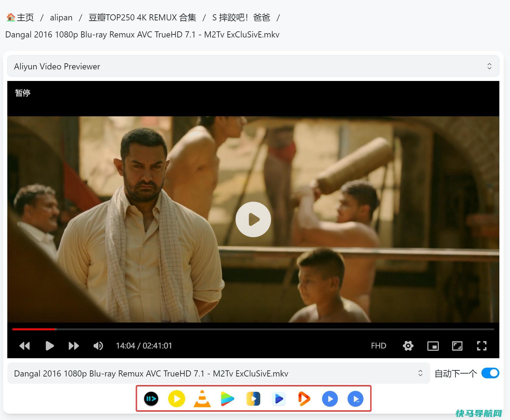This screenshot has height=420, width=510.
Task: Open S 摔跤吧！爸爸 breadcrumb
Action: (x=241, y=17)
